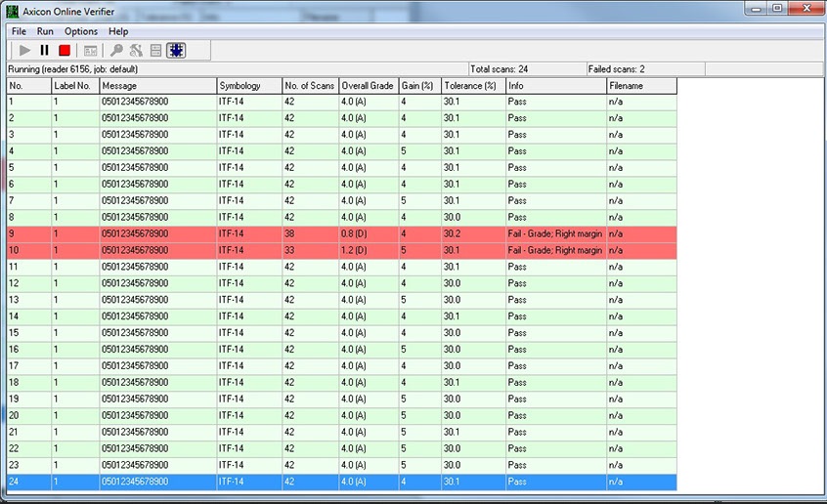The width and height of the screenshot is (827, 504).
Task: Minimize the Axicon Online Verifier window
Action: [x=757, y=8]
